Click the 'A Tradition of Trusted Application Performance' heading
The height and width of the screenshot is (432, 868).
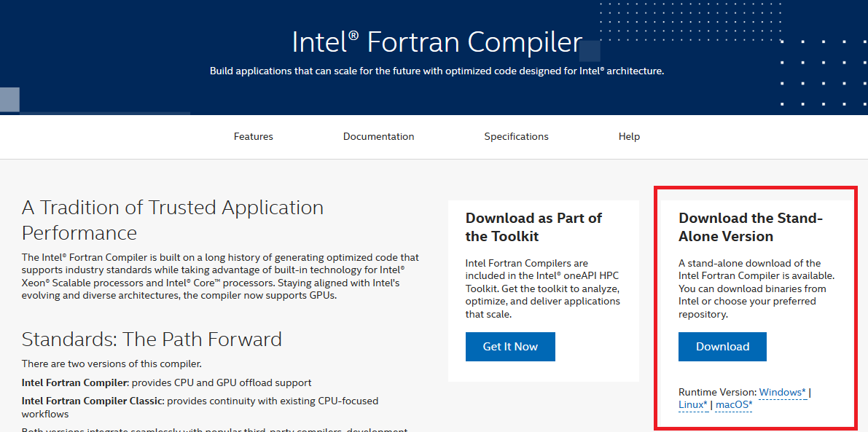coord(173,220)
